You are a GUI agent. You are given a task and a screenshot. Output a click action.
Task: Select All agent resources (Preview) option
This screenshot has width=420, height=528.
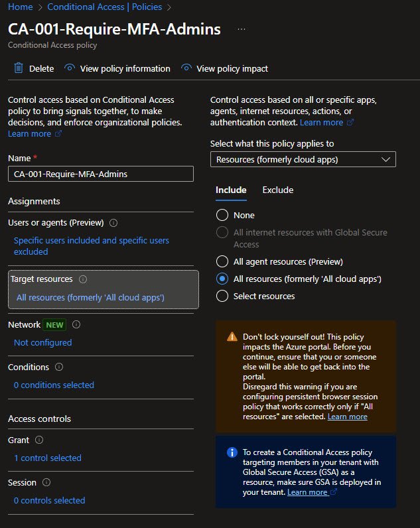(222, 261)
